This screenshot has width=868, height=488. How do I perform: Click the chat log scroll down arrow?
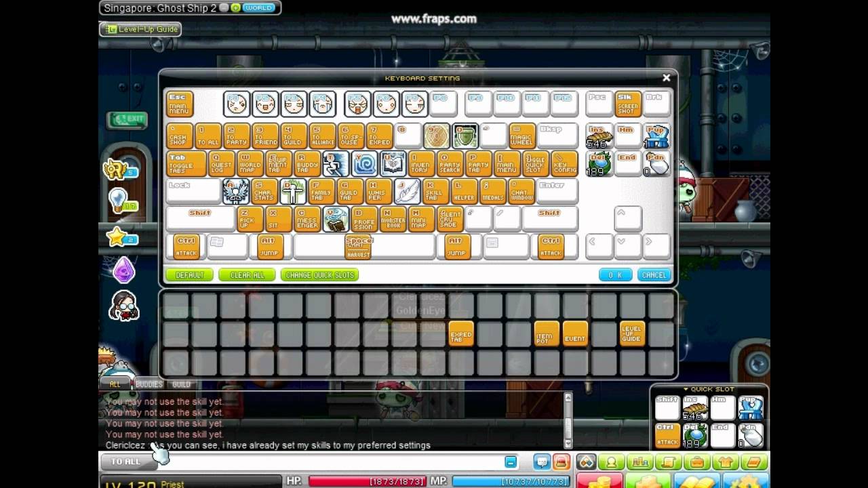pyautogui.click(x=568, y=445)
